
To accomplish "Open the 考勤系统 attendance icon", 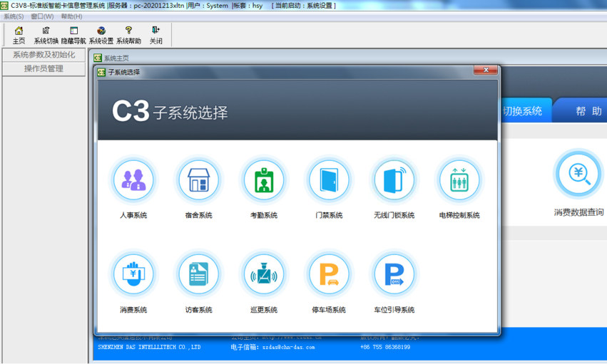I will 263,180.
